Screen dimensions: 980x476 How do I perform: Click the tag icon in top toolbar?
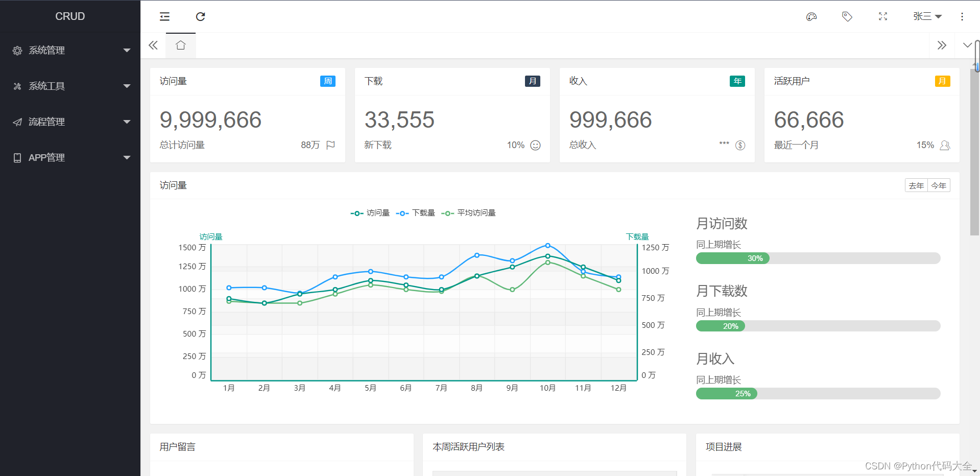[847, 16]
